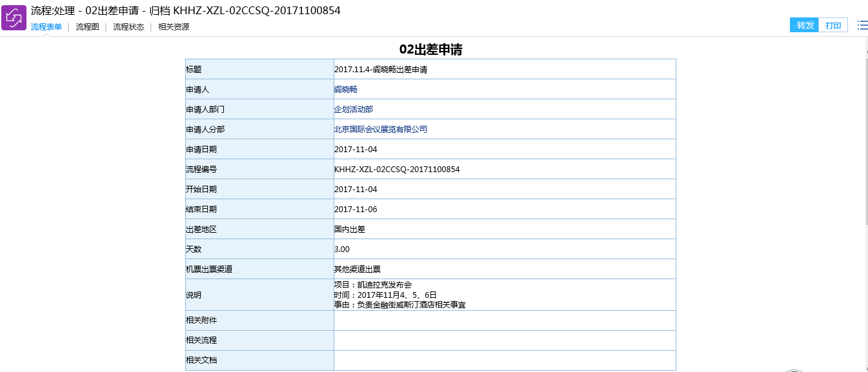
Task: Click the vertical scrollbar thumb
Action: click(865, 142)
